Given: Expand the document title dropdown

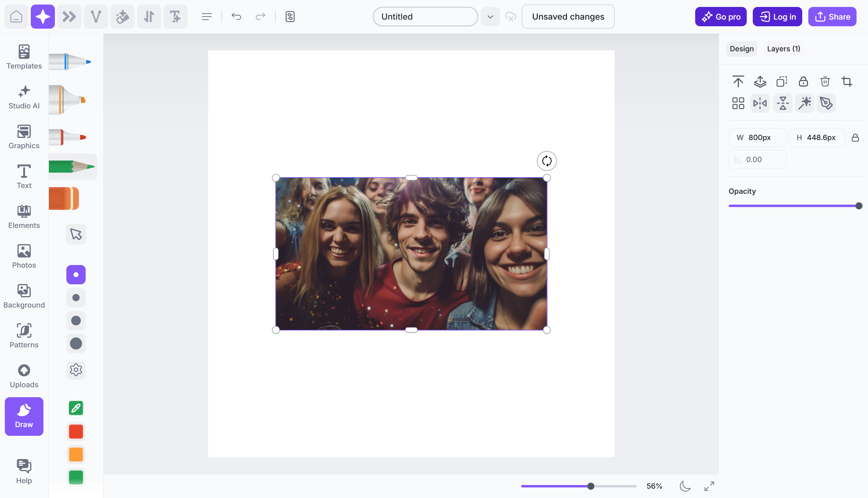Looking at the screenshot, I should [x=490, y=16].
